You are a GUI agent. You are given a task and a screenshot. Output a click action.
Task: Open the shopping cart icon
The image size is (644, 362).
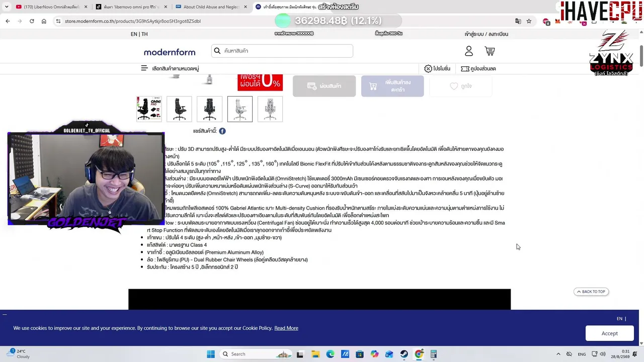pos(490,51)
